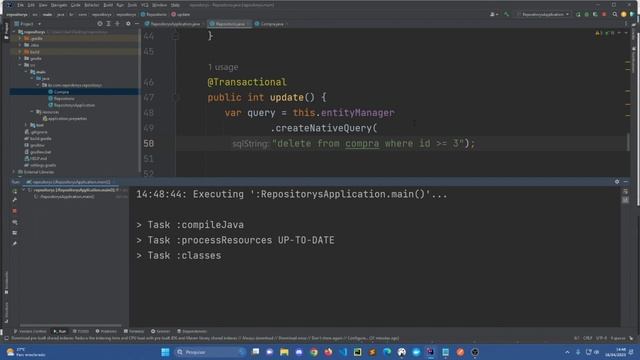
Task: Open the Navigate menu
Action: click(59, 5)
